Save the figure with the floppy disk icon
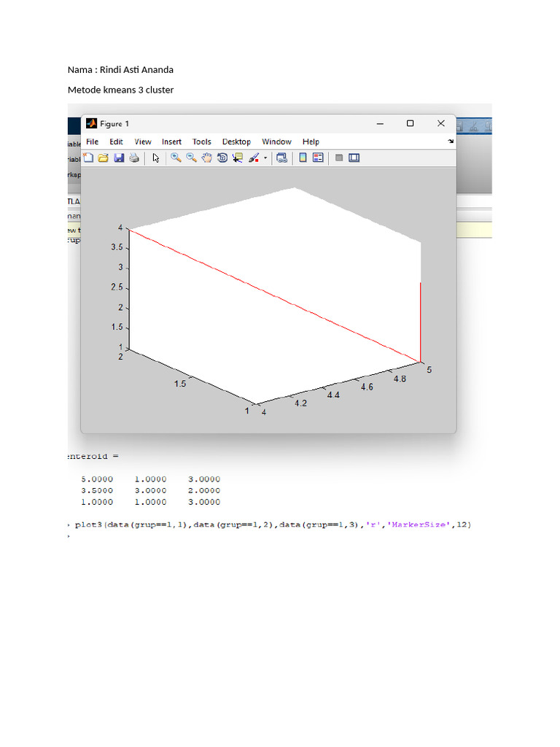 pos(119,158)
